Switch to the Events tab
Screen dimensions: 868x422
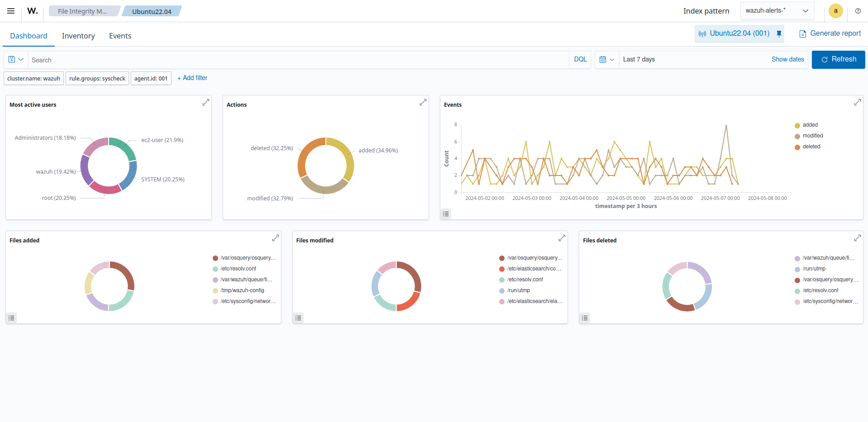click(x=120, y=36)
